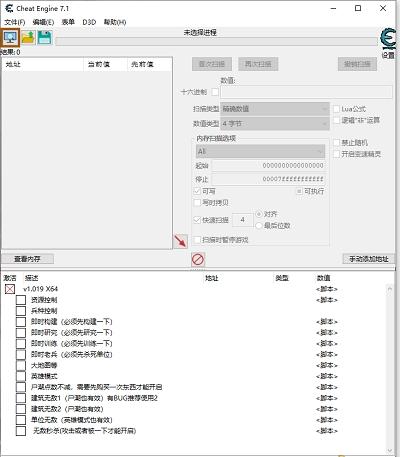This screenshot has width=400, height=457.
Task: Open the 扫描类型 scan type dropdown
Action: (275, 109)
